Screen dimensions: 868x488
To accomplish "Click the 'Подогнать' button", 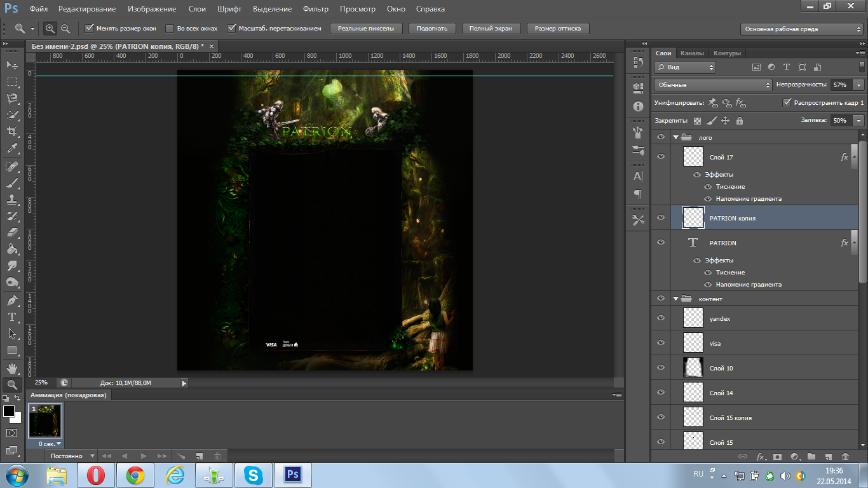I will [432, 29].
